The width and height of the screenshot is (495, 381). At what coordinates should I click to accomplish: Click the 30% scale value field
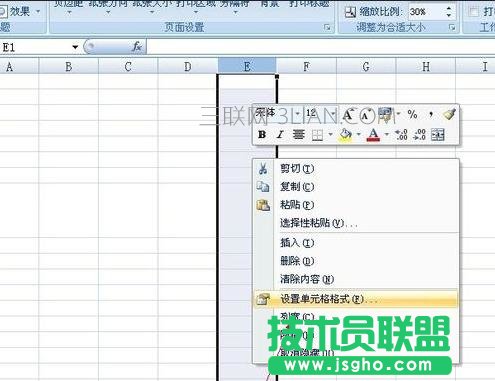click(x=426, y=12)
